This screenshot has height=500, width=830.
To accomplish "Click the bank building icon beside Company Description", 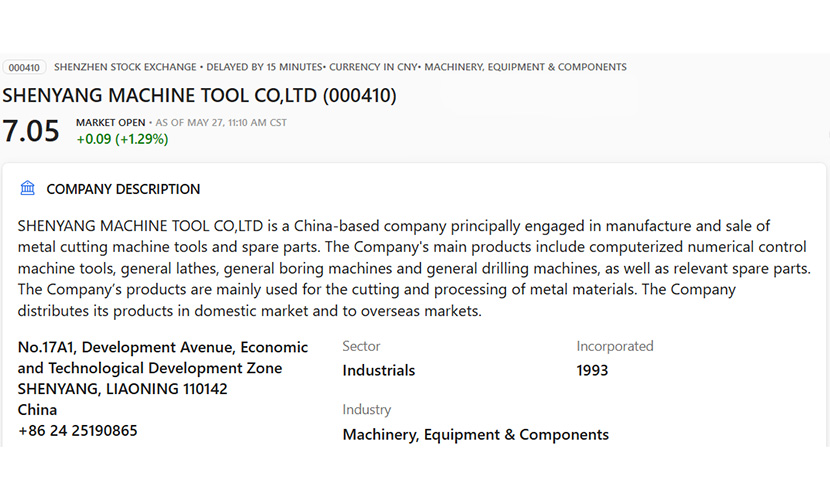I will (x=28, y=188).
